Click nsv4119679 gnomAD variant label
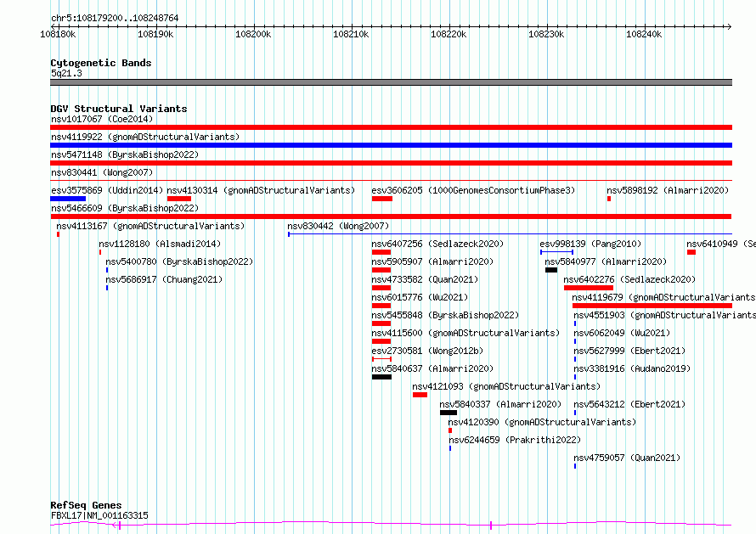 pos(664,297)
